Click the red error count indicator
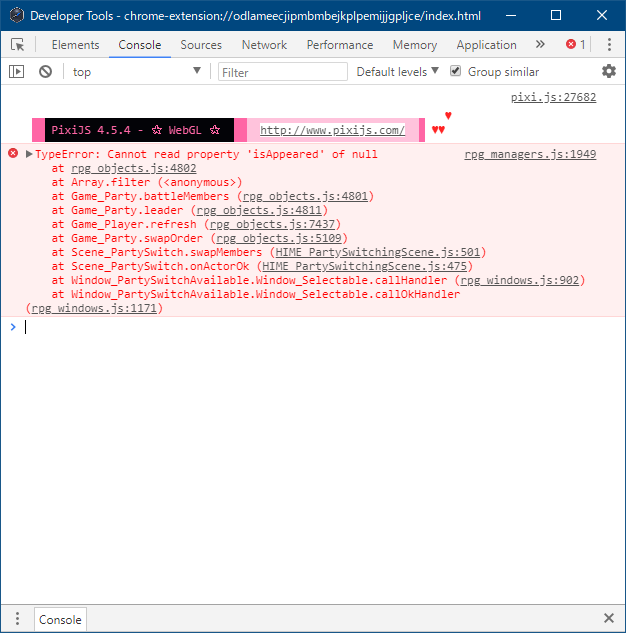Viewport: 626px width, 633px height. point(576,44)
